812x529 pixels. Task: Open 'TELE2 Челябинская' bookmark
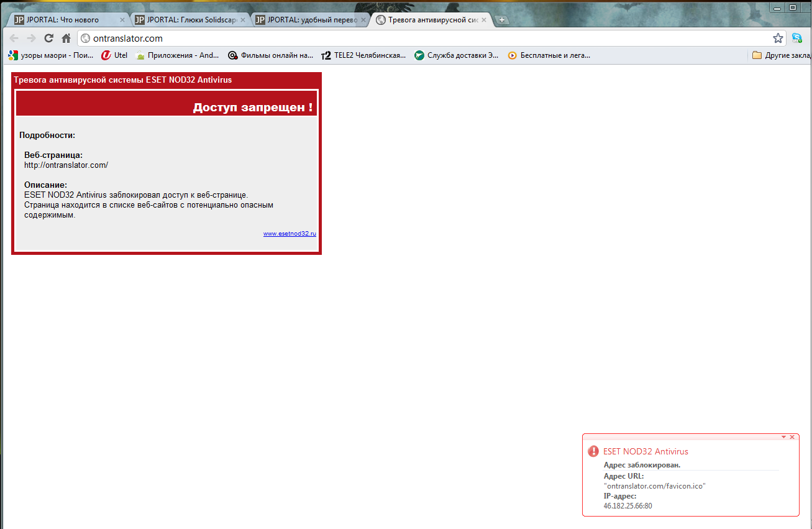coord(363,55)
